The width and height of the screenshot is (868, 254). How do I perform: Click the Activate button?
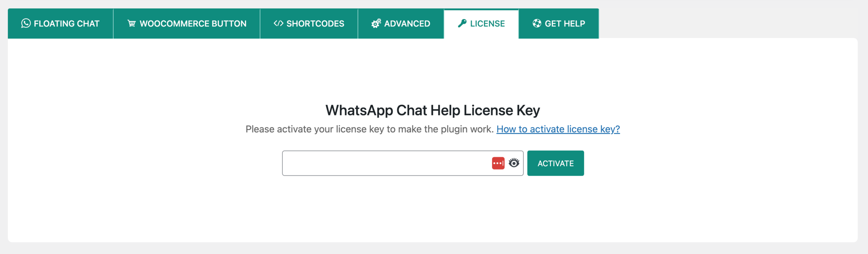(555, 163)
